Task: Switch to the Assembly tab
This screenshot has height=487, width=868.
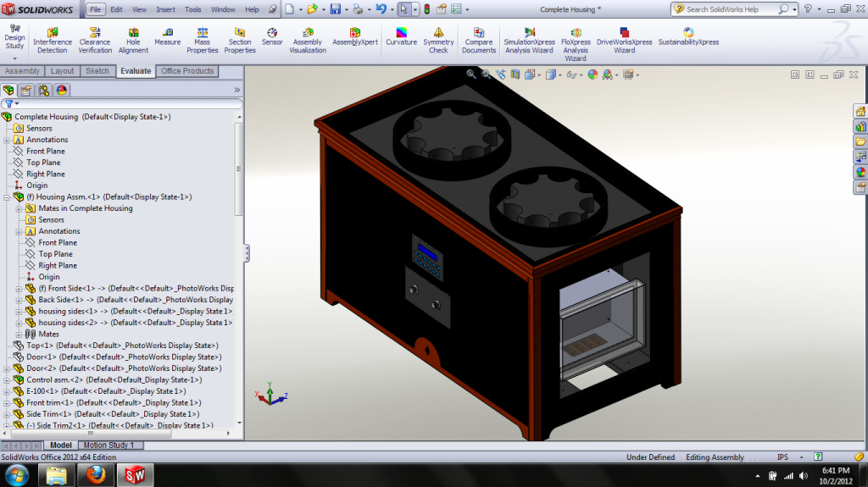Action: pos(22,71)
